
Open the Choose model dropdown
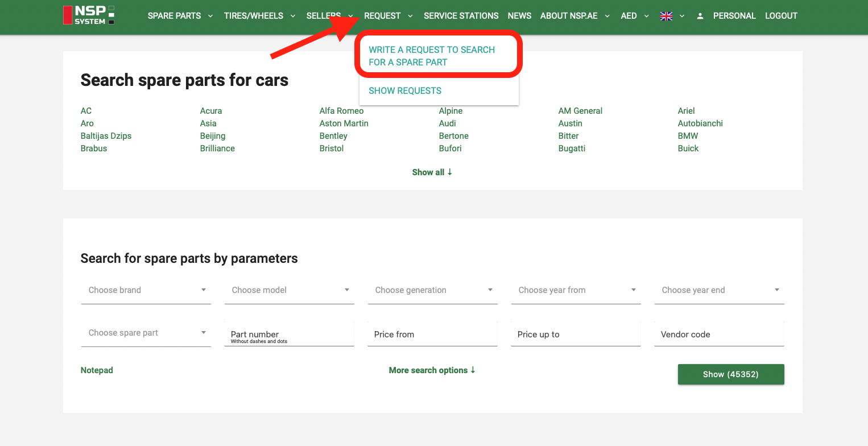290,290
